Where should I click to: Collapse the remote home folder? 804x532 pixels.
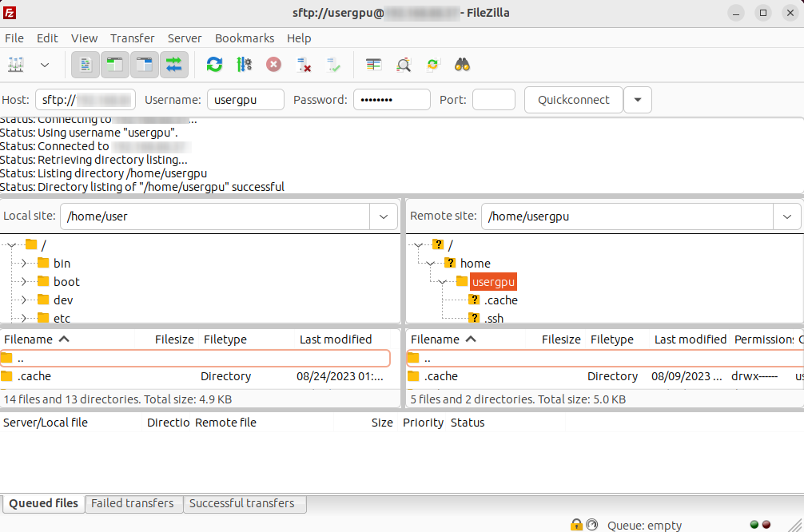[x=431, y=264]
